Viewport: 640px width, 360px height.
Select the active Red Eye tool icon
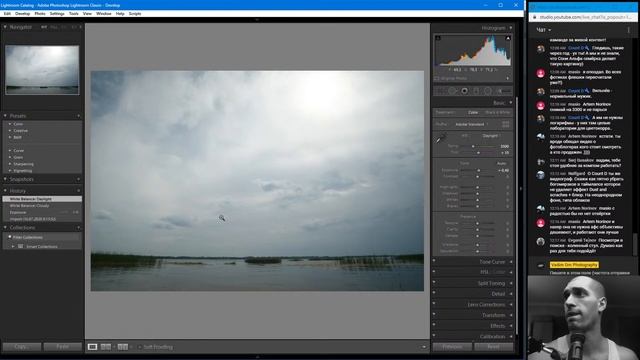464,91
